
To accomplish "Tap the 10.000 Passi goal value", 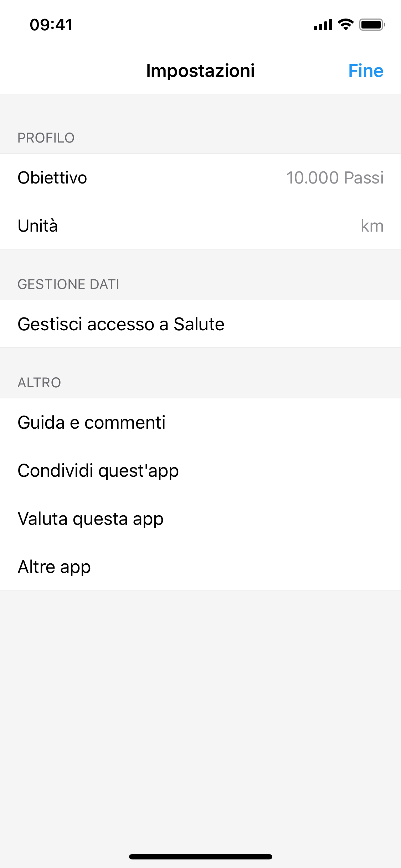I will click(335, 177).
